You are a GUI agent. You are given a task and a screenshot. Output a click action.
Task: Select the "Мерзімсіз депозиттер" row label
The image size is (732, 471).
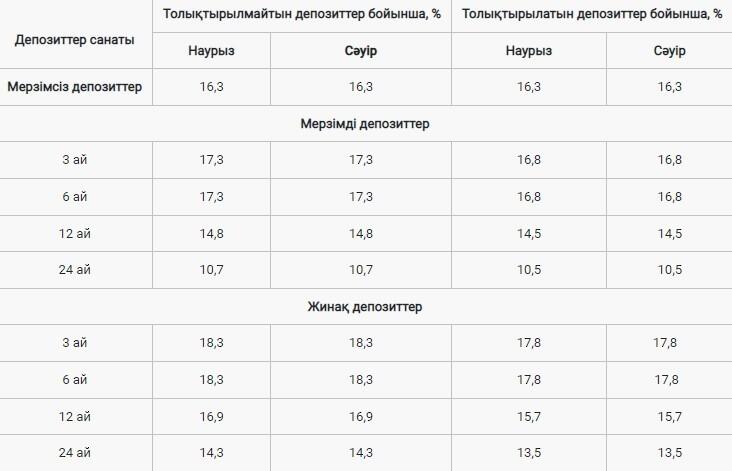pyautogui.click(x=75, y=87)
